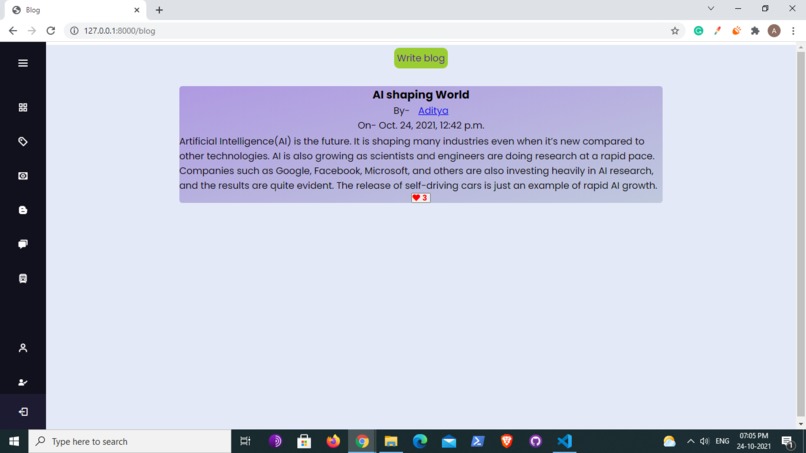Image resolution: width=806 pixels, height=453 pixels.
Task: Bookmark this page with star icon
Action: click(x=675, y=31)
